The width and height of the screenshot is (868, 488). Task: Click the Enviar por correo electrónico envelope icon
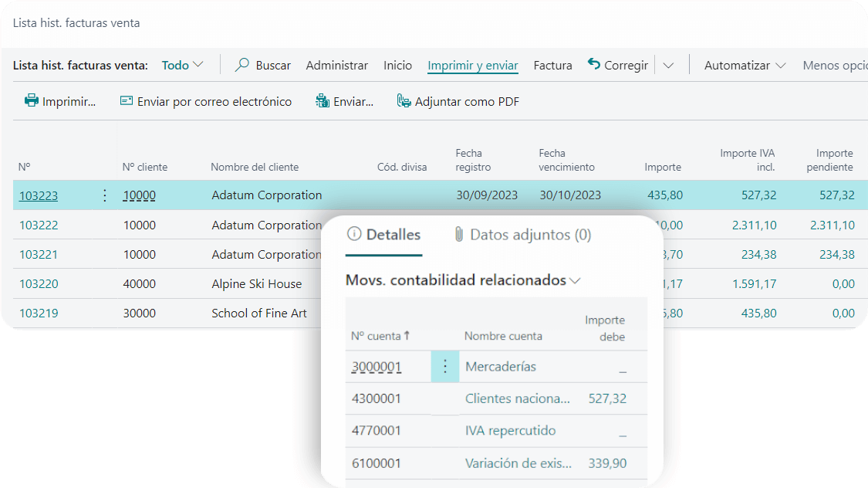click(x=127, y=101)
